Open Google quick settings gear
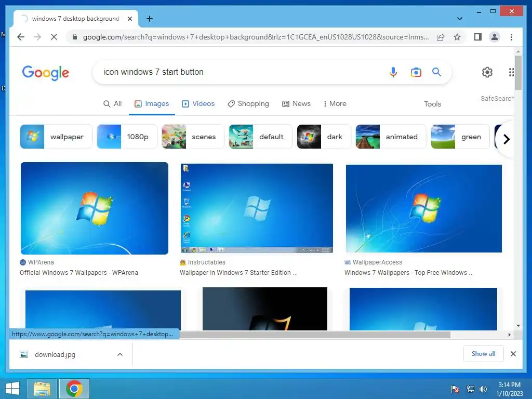Viewport: 532px width, 399px height. coord(487,72)
